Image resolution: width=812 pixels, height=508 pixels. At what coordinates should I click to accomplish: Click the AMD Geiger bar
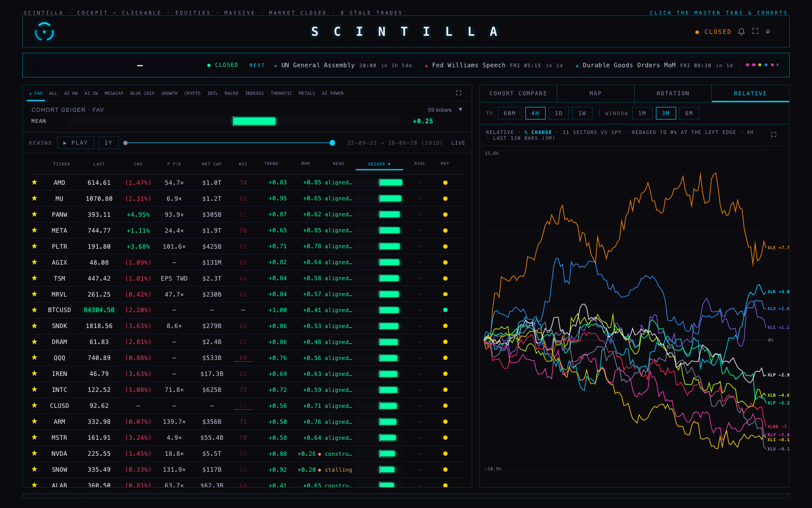[391, 182]
